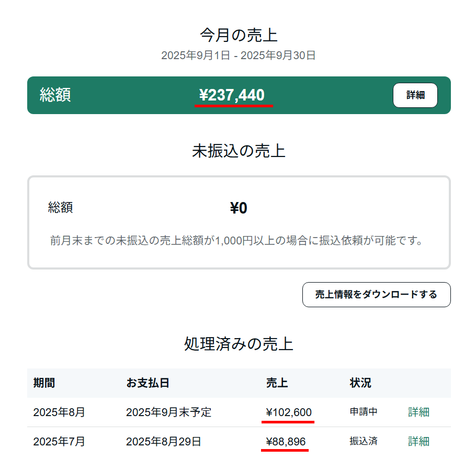Click the 今月の売上 heading
The image size is (476, 470).
pyautogui.click(x=239, y=35)
